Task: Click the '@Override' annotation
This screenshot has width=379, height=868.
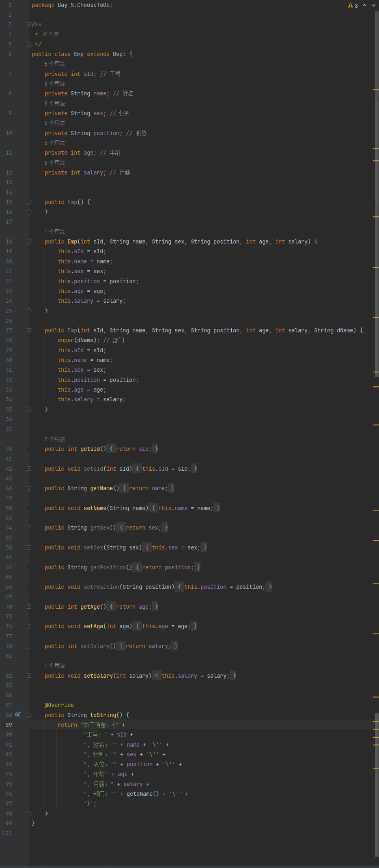Action: point(59,705)
